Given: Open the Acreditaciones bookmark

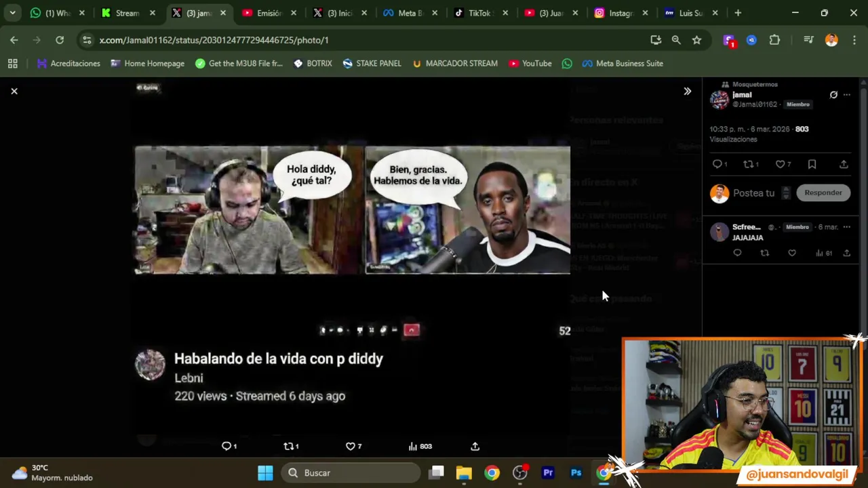Looking at the screenshot, I should tap(68, 63).
